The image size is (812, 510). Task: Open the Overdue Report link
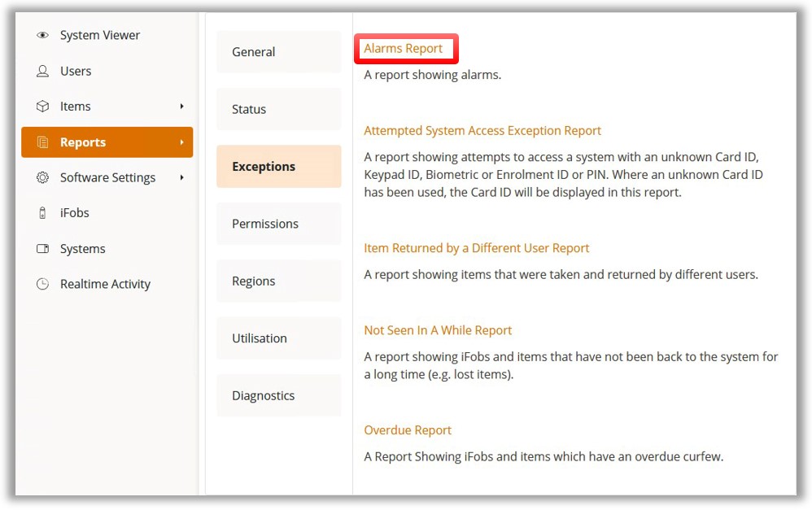(x=408, y=430)
